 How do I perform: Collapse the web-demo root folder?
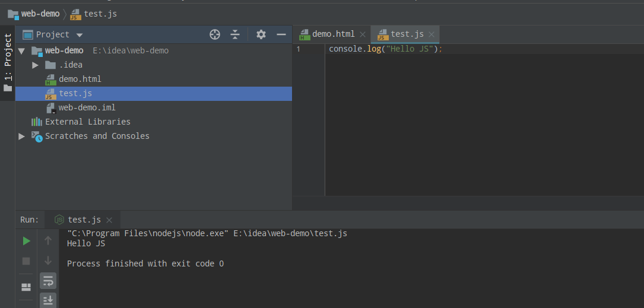[x=21, y=51]
